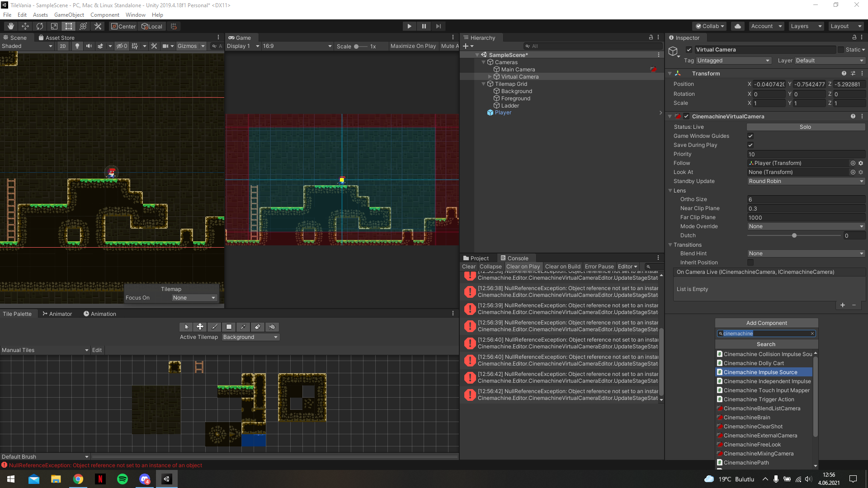Uncheck Game Window Guides checkbox
The width and height of the screenshot is (868, 488).
(750, 136)
